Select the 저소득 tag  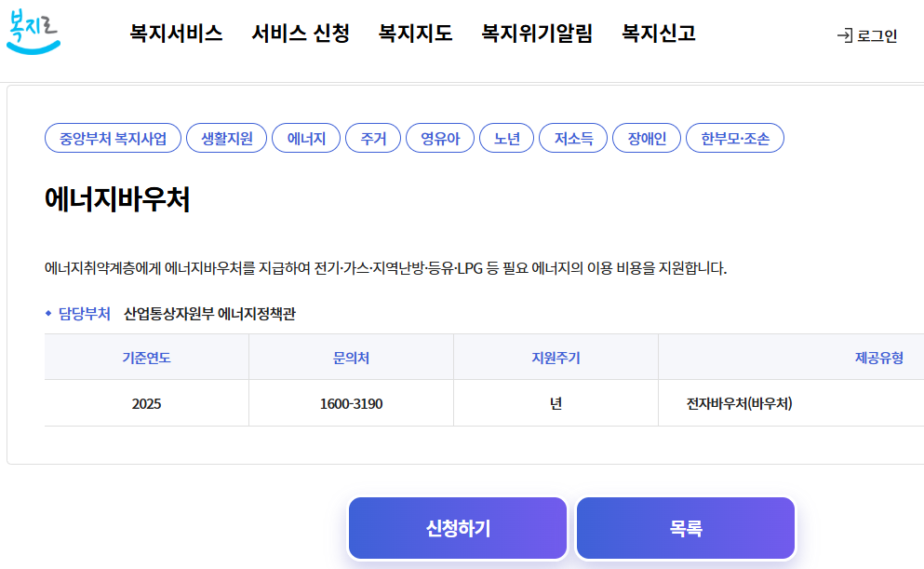[x=573, y=138]
